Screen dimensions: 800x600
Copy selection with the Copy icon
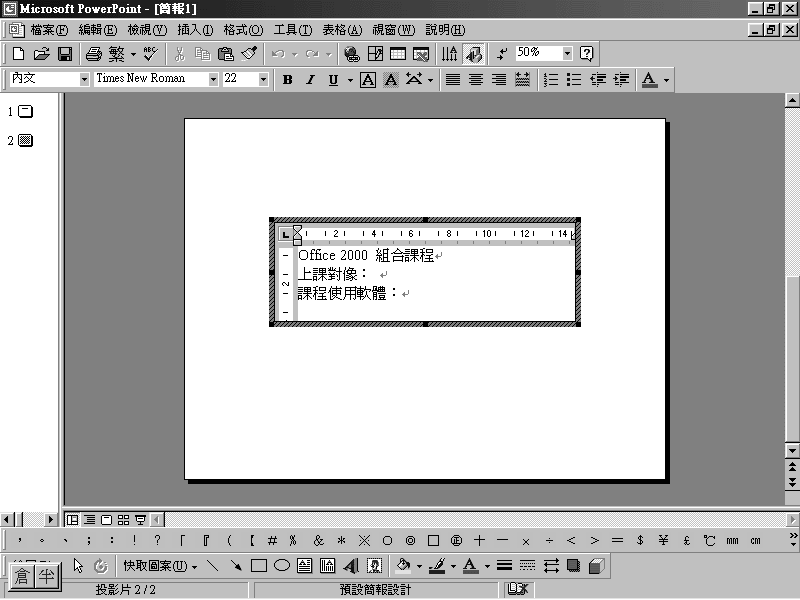[x=203, y=54]
